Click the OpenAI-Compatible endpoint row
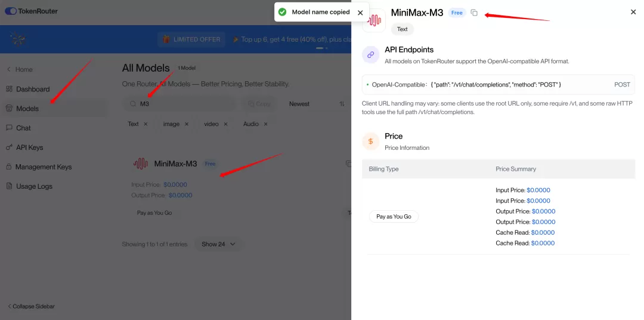644x320 pixels. tap(498, 85)
